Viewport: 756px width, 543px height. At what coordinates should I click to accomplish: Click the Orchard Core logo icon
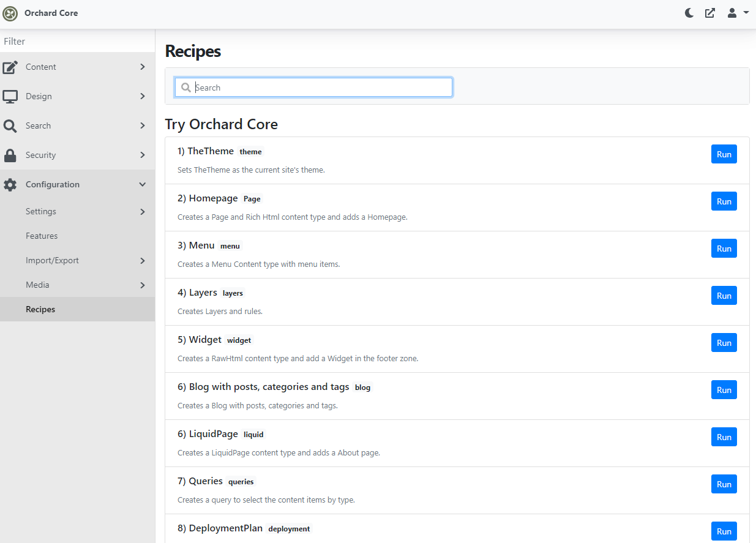[x=10, y=13]
